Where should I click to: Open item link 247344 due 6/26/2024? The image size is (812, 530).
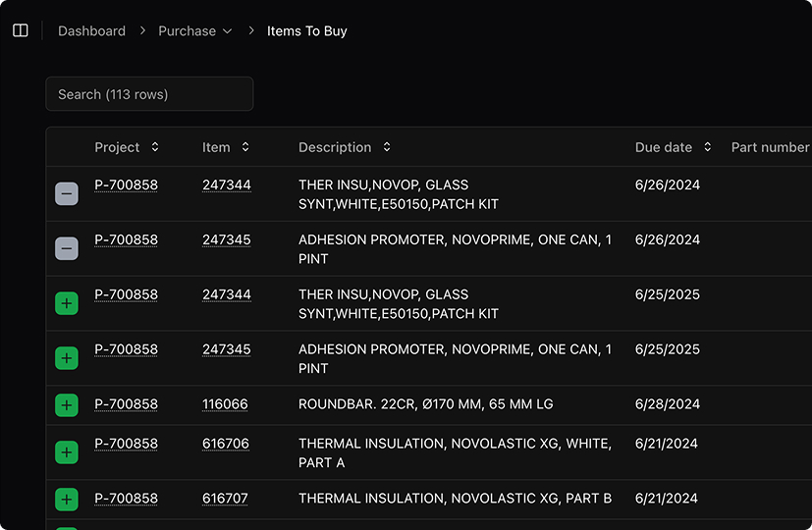(226, 185)
